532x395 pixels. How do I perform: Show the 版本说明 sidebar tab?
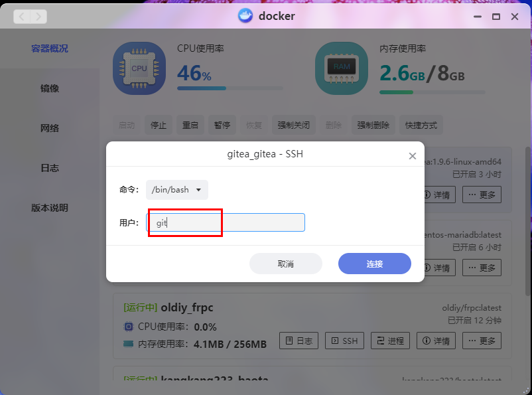point(50,208)
